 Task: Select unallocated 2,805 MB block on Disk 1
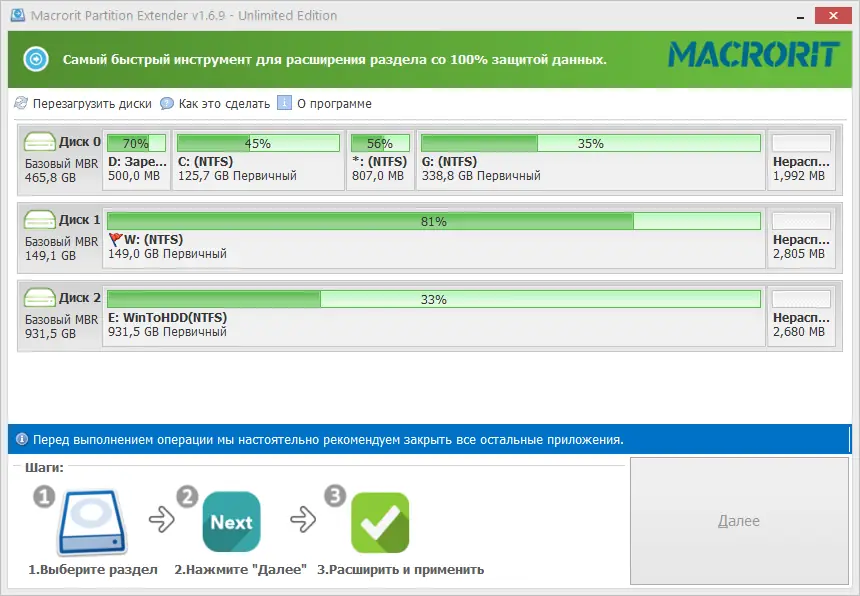click(x=801, y=238)
